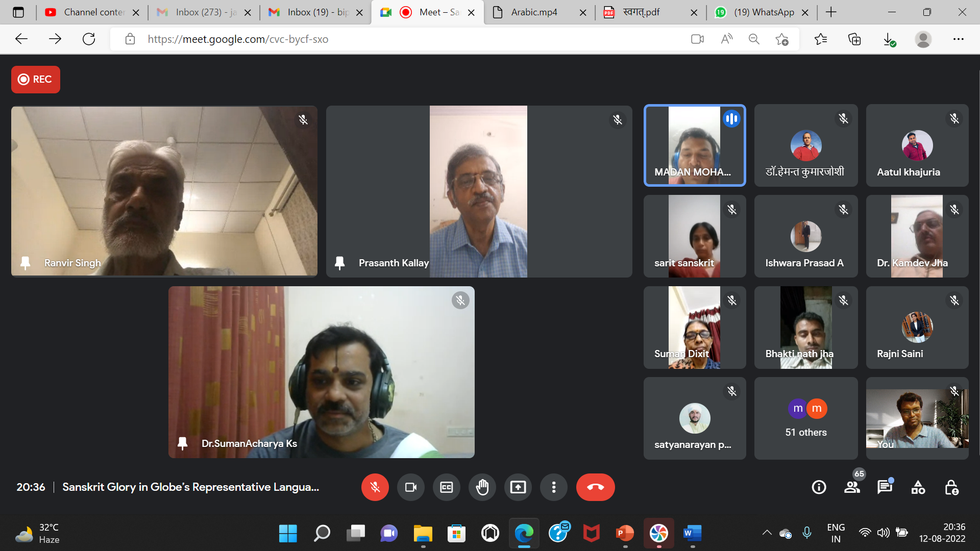Image resolution: width=980 pixels, height=551 pixels.
Task: Switch to Arabic.mp4 tab
Action: [534, 12]
